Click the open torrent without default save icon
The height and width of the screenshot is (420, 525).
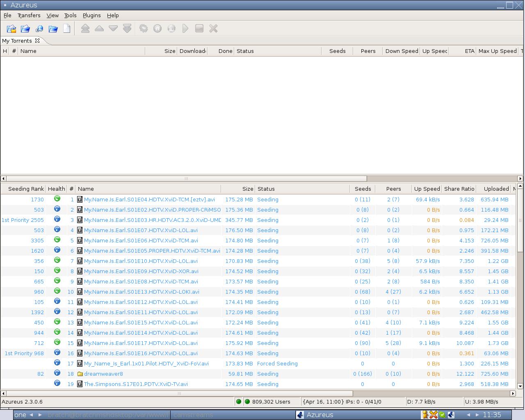click(x=25, y=29)
